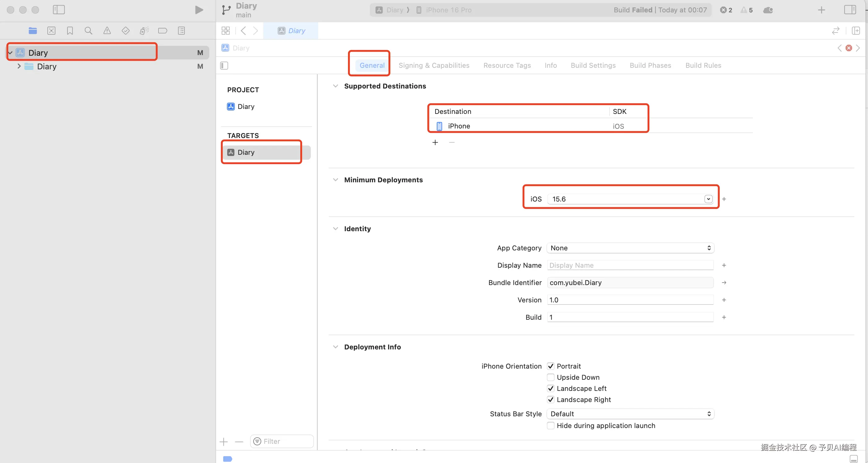
Task: Open the App Category dropdown
Action: coord(630,248)
